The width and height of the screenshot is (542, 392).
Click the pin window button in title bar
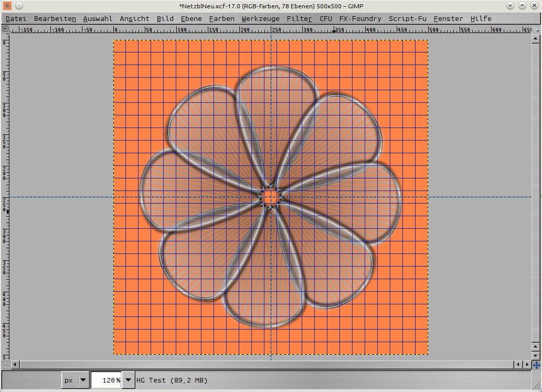19,6
